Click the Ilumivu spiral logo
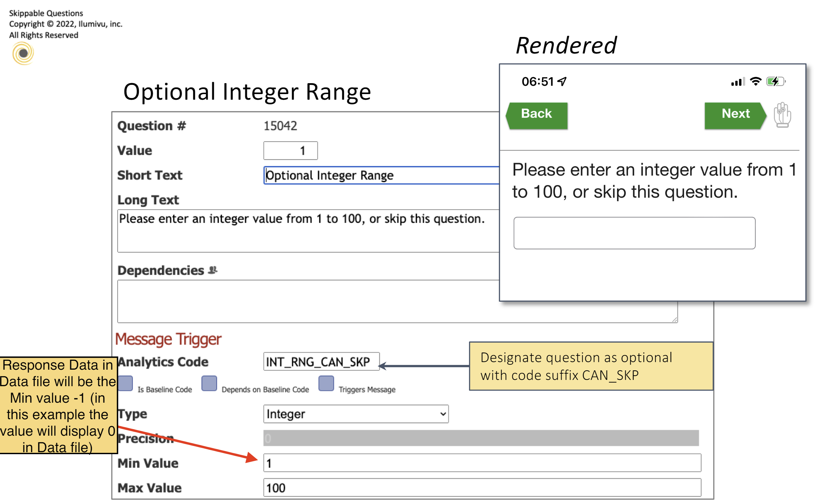Viewport: 839px width, 504px height. (x=23, y=53)
